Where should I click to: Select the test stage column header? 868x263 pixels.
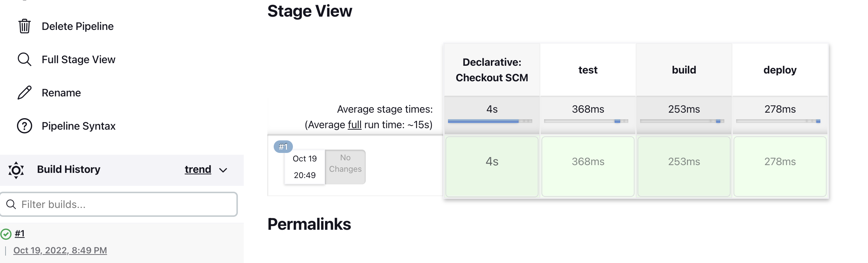[x=588, y=69]
